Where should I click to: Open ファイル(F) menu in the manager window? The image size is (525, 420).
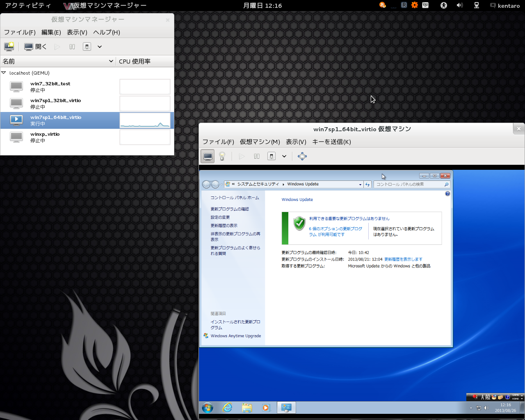click(20, 32)
